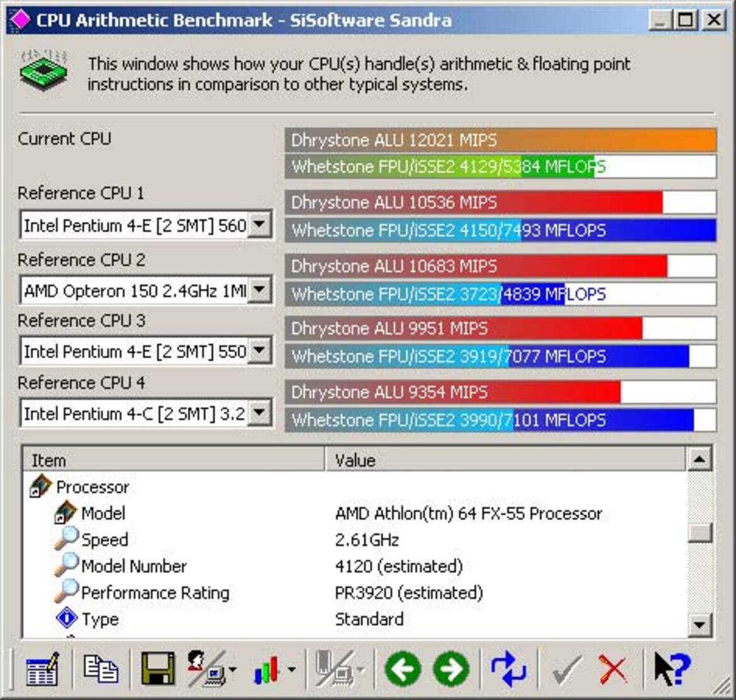Click the magnifier icon beside Performance Rating
The width and height of the screenshot is (736, 700).
coord(66,591)
